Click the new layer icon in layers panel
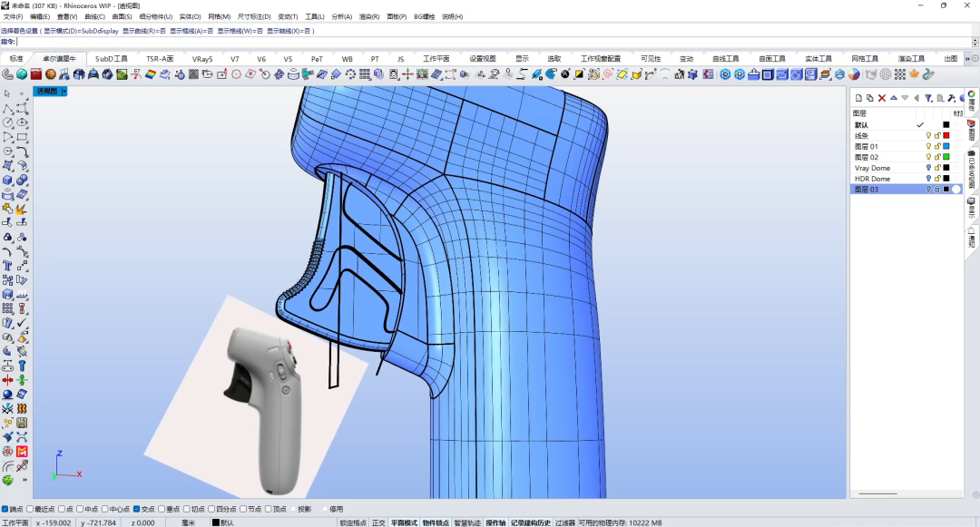 coord(858,98)
